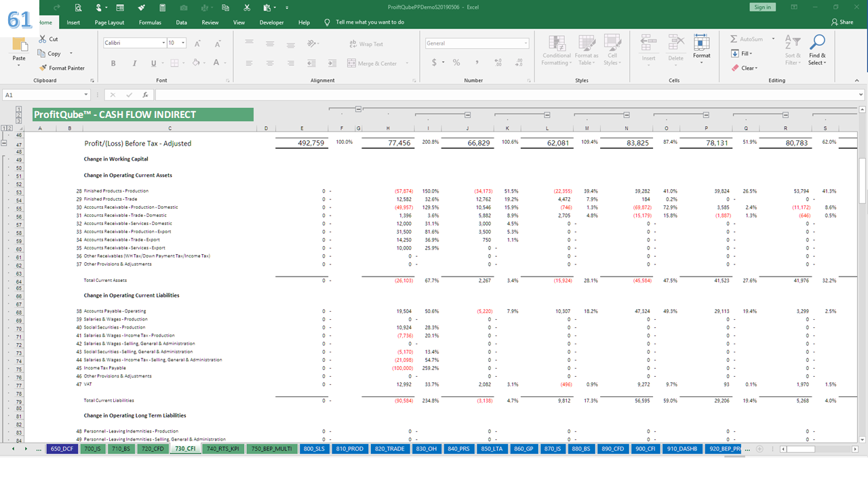This screenshot has width=868, height=488.
Task: Click the Increase Decimal icon
Action: point(498,62)
